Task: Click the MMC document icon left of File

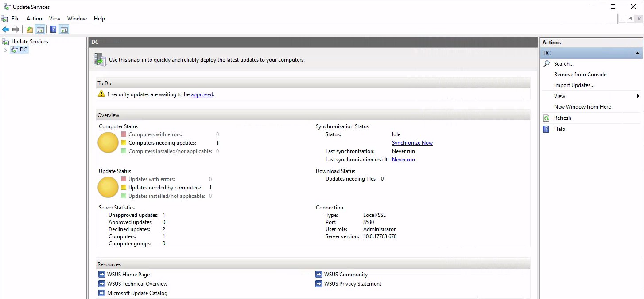Action: (x=4, y=19)
